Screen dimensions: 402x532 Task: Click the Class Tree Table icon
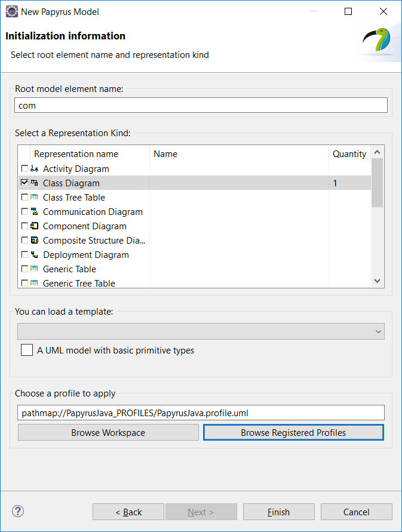click(x=34, y=197)
